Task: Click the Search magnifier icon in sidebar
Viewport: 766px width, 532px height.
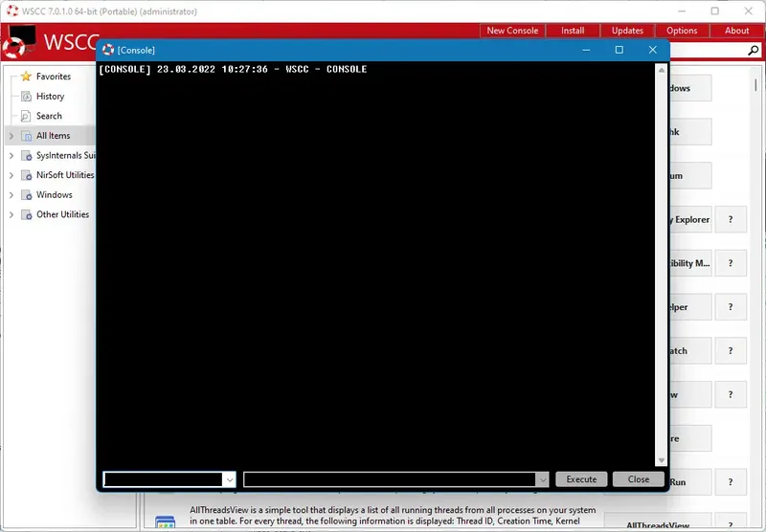Action: (26, 116)
